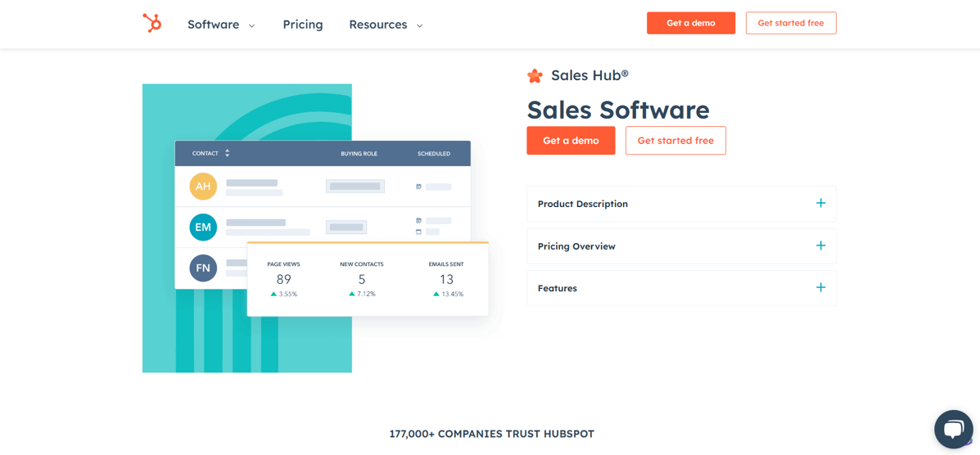980x455 pixels.
Task: Click the Emails Sent value 13
Action: (446, 279)
